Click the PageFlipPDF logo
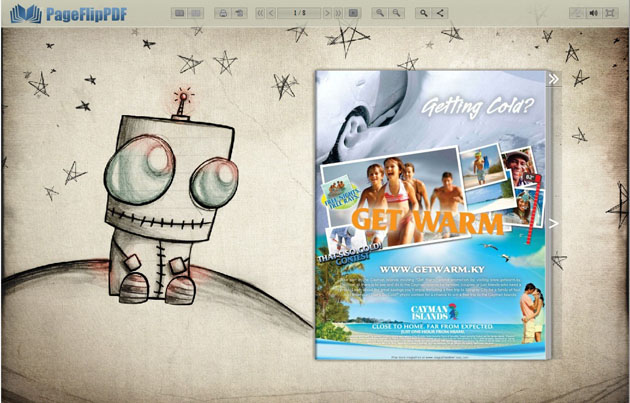This screenshot has width=630, height=403. click(69, 14)
